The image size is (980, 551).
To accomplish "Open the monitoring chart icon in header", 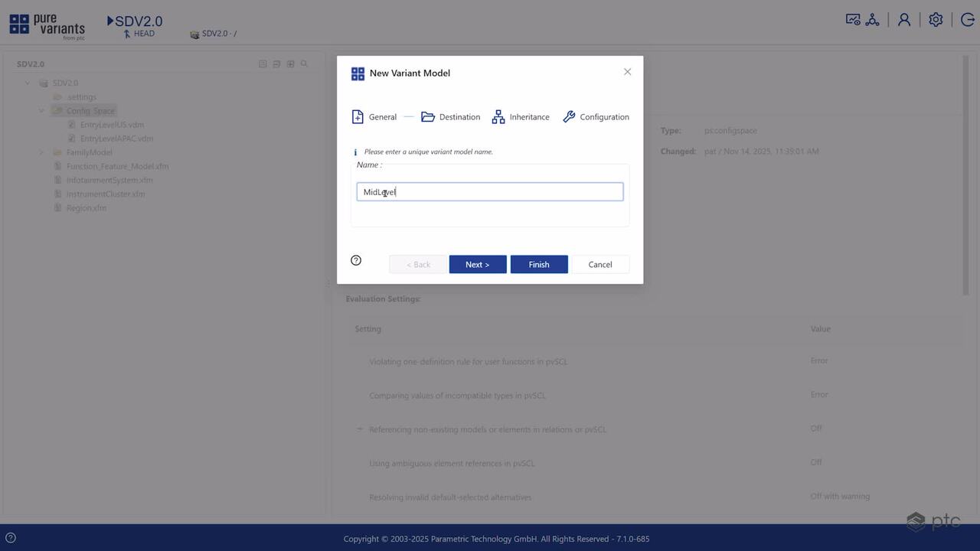I will tap(852, 20).
